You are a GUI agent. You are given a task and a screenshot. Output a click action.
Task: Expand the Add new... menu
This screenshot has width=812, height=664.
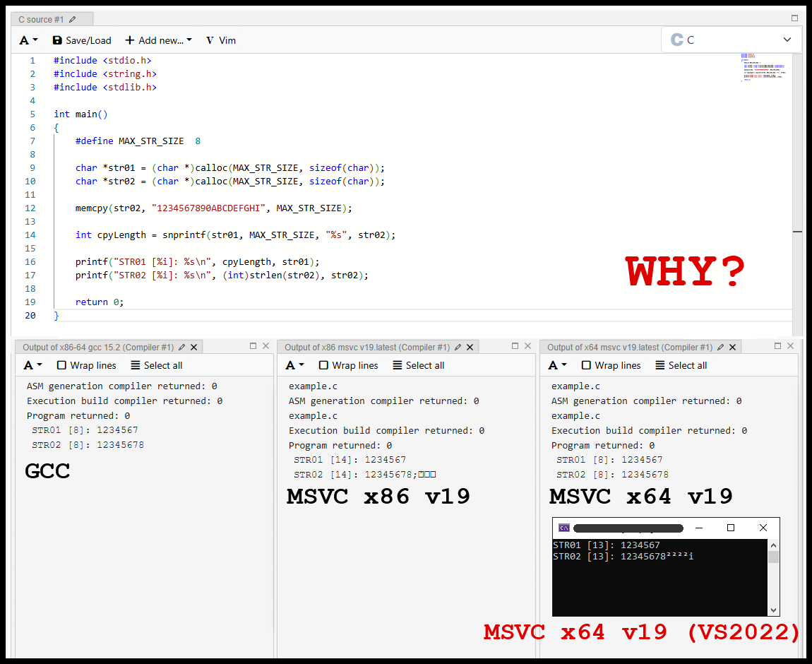(x=158, y=40)
